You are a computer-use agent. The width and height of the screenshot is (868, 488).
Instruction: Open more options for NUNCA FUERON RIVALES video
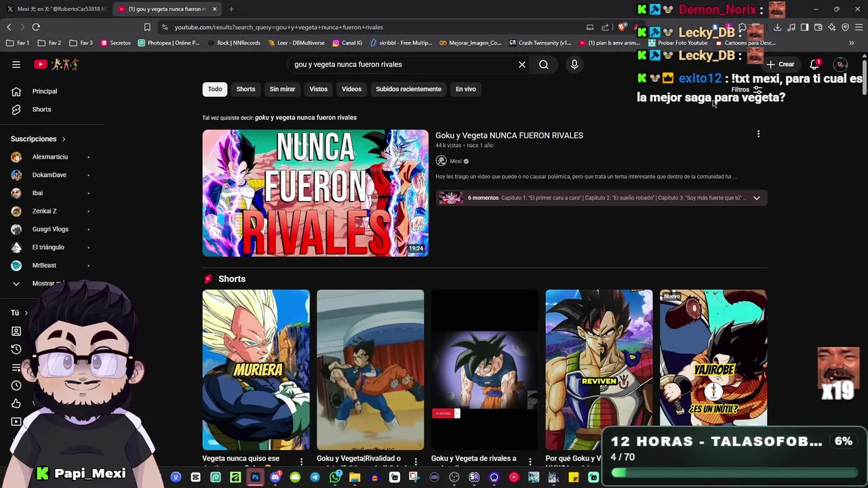[x=758, y=134]
